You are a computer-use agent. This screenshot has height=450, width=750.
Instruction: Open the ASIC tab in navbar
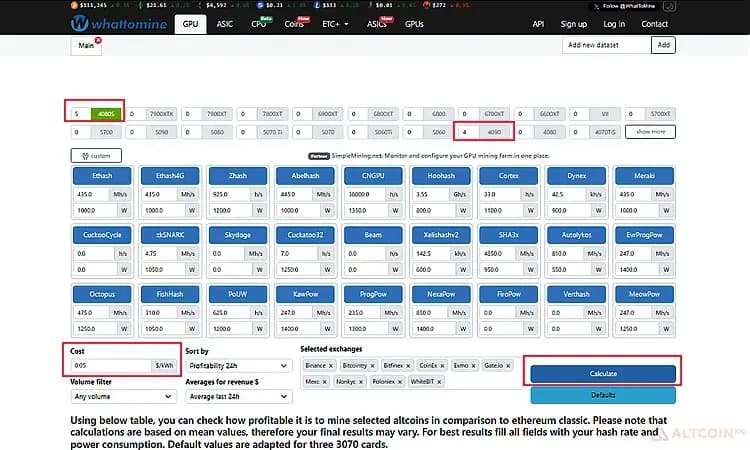224,24
